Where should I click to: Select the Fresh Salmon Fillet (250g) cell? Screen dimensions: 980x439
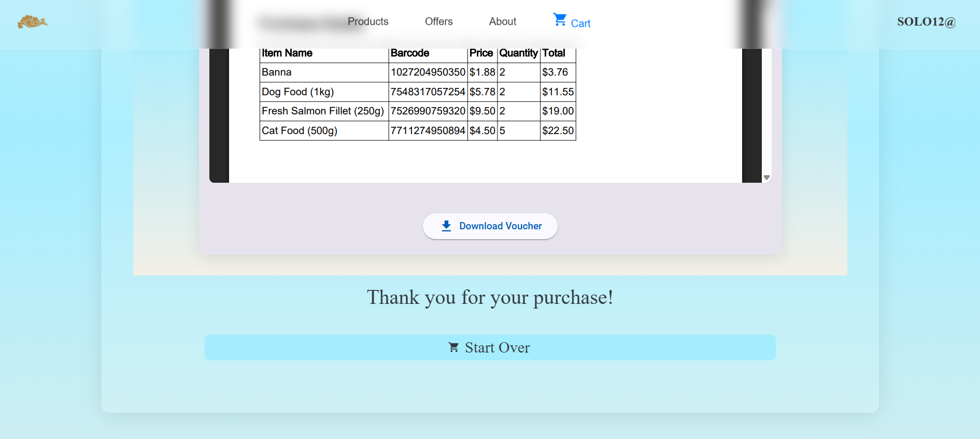click(x=323, y=111)
